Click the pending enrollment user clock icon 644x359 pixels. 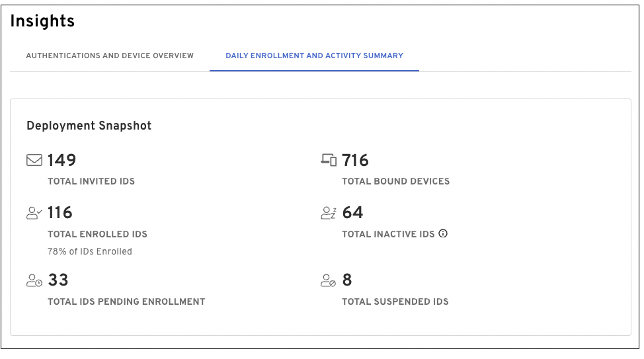[34, 281]
